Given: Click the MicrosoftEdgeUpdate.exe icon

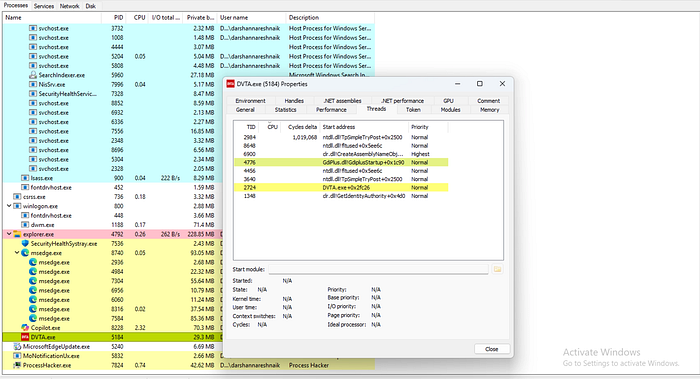Looking at the screenshot, I should tap(17, 346).
